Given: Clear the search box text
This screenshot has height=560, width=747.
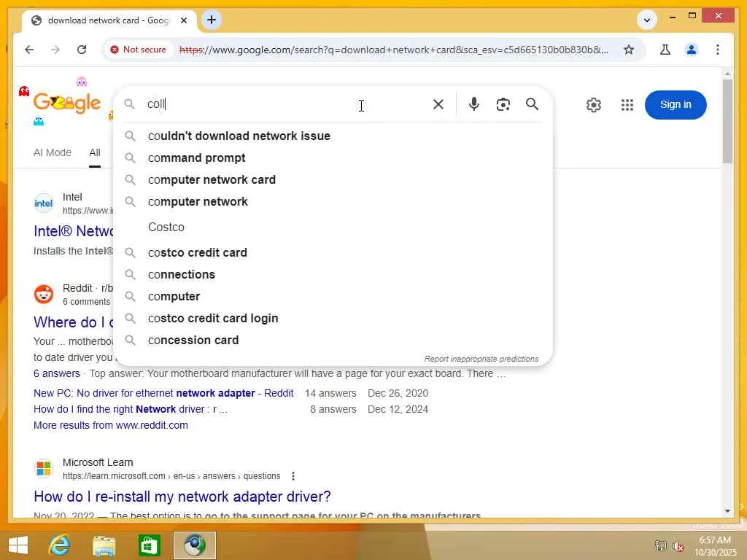Looking at the screenshot, I should coord(438,104).
